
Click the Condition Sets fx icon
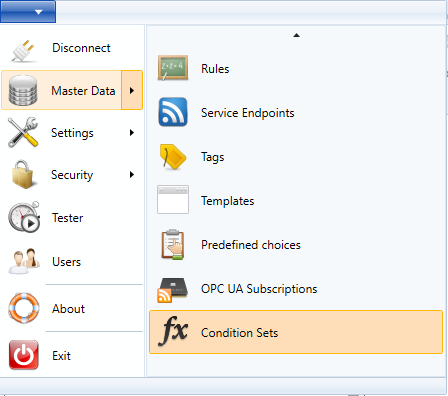click(x=173, y=331)
